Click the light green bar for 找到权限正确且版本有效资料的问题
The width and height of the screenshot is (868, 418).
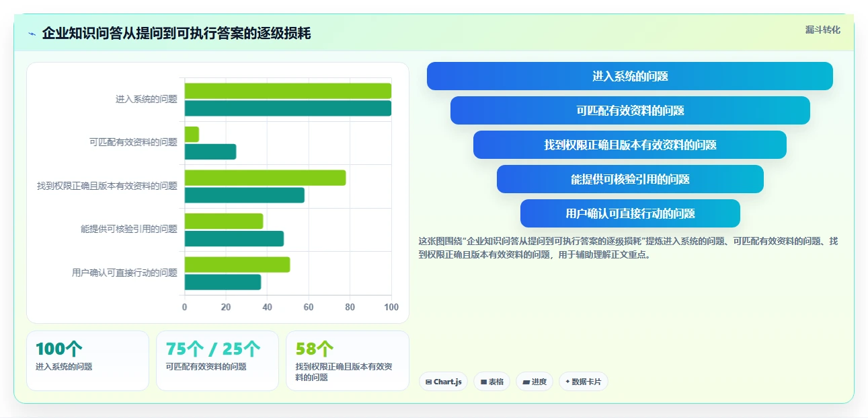pos(265,178)
